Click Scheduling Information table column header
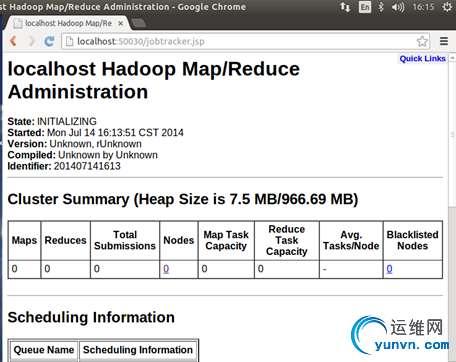 click(138, 350)
